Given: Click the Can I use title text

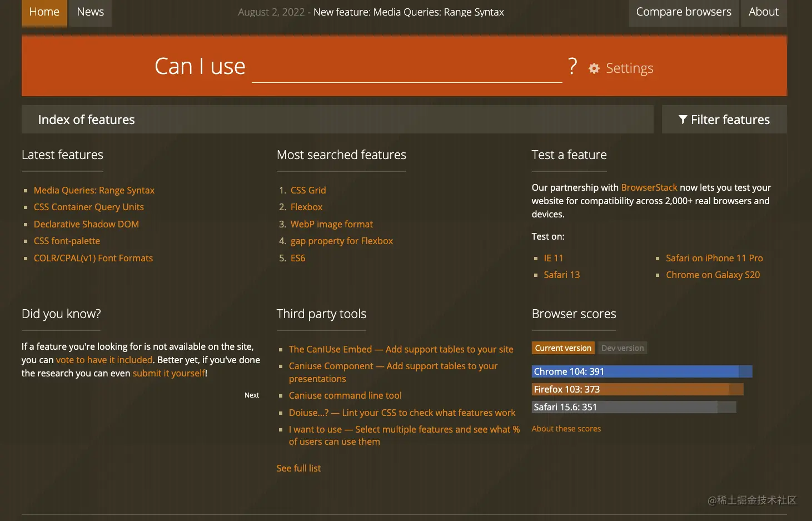Looking at the screenshot, I should (x=200, y=67).
